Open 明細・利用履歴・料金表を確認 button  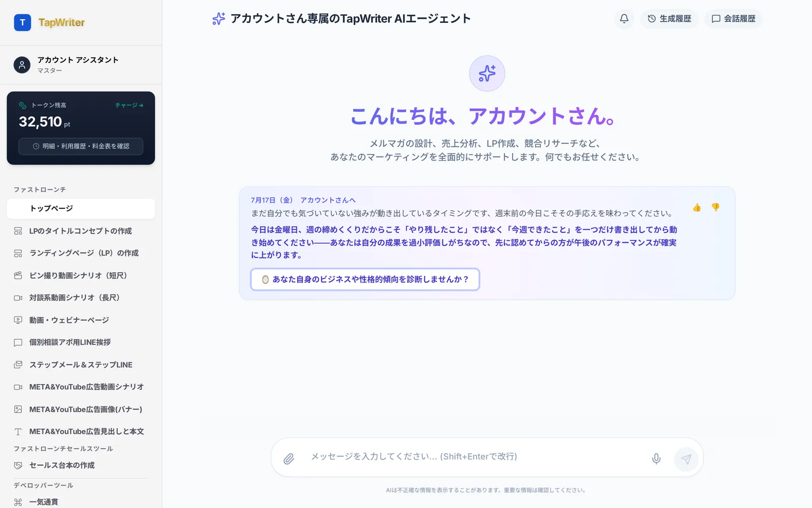point(81,146)
